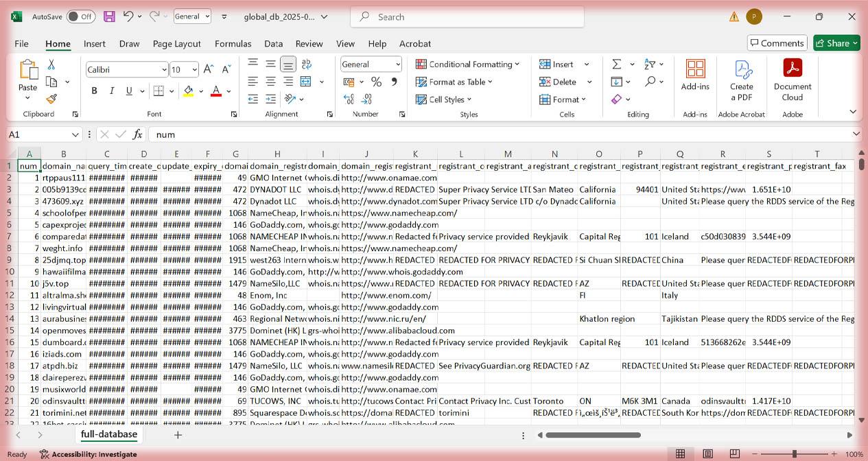868x461 pixels.
Task: Switch to Page Break Preview view
Action: pyautogui.click(x=735, y=454)
